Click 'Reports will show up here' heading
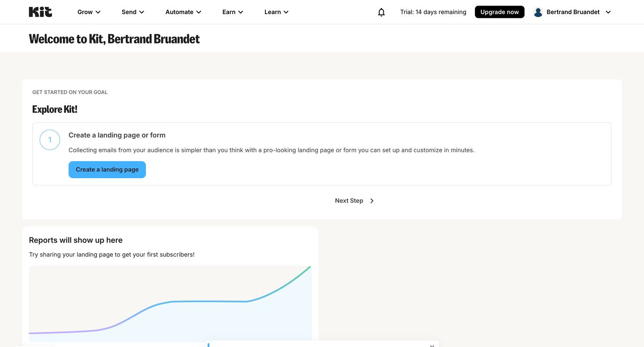The height and width of the screenshot is (347, 644). coord(76,240)
